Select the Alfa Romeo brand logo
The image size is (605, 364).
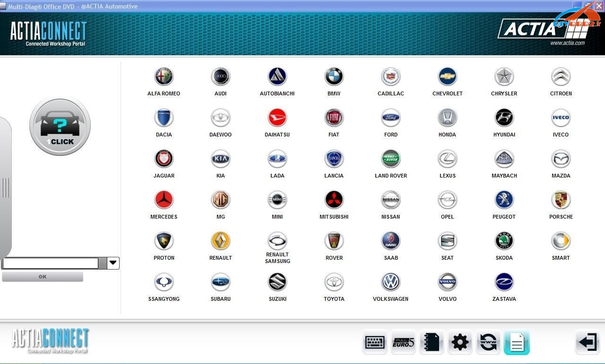click(x=164, y=76)
